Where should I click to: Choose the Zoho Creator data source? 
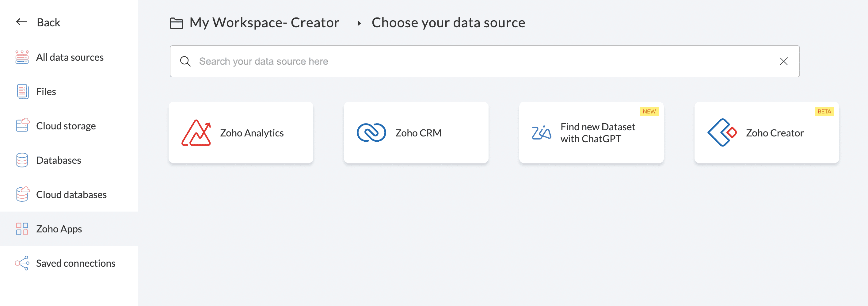tap(767, 133)
